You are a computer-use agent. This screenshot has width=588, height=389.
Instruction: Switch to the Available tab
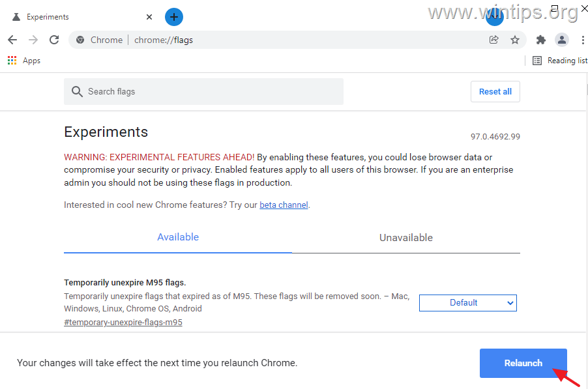[177, 237]
